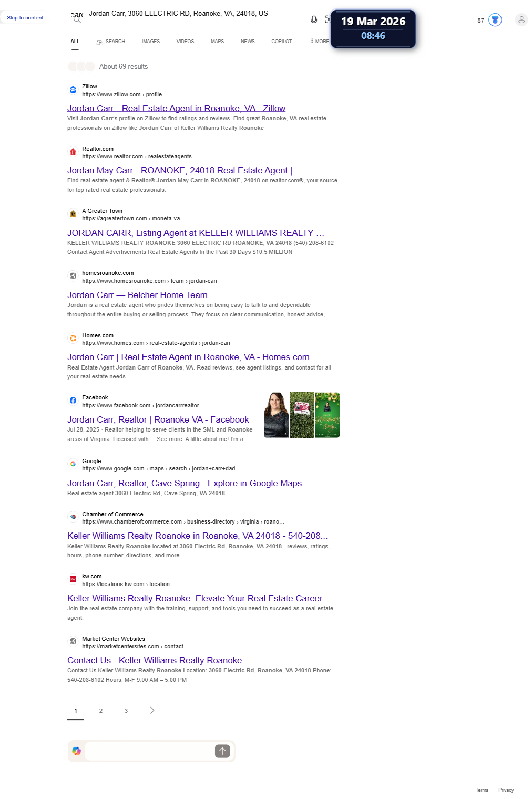Switch to the ALL tab
This screenshot has width=532, height=799.
click(75, 42)
